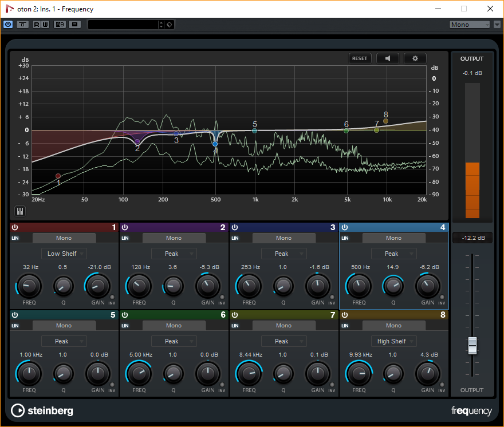Activate the Read automation icon
Viewport: 504px width, 427px height.
(36, 24)
